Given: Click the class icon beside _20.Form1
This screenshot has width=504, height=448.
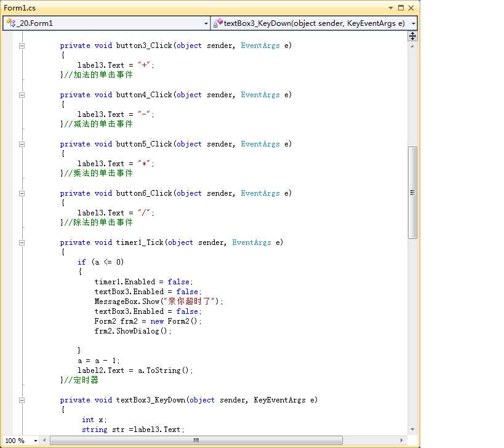Looking at the screenshot, I should coord(10,23).
